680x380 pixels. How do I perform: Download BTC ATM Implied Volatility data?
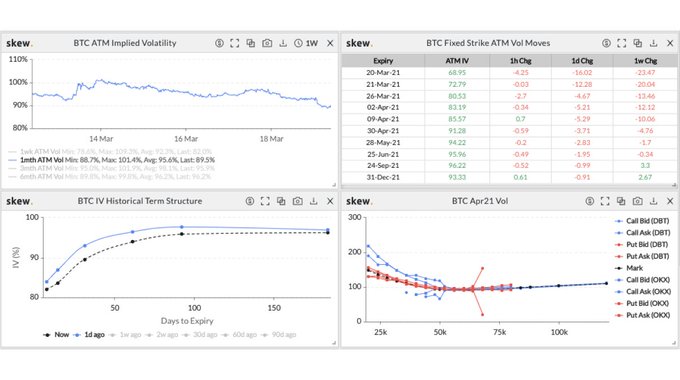[x=283, y=43]
